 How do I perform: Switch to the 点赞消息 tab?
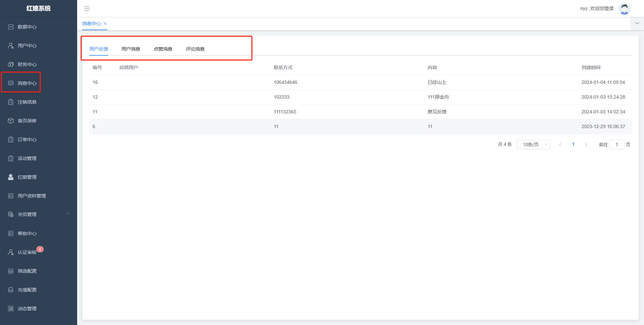click(x=163, y=49)
